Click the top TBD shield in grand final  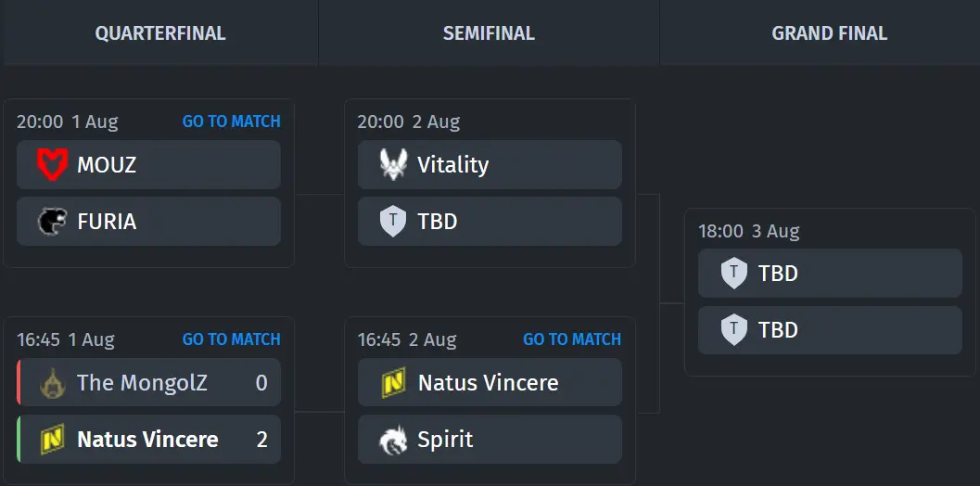coord(733,274)
